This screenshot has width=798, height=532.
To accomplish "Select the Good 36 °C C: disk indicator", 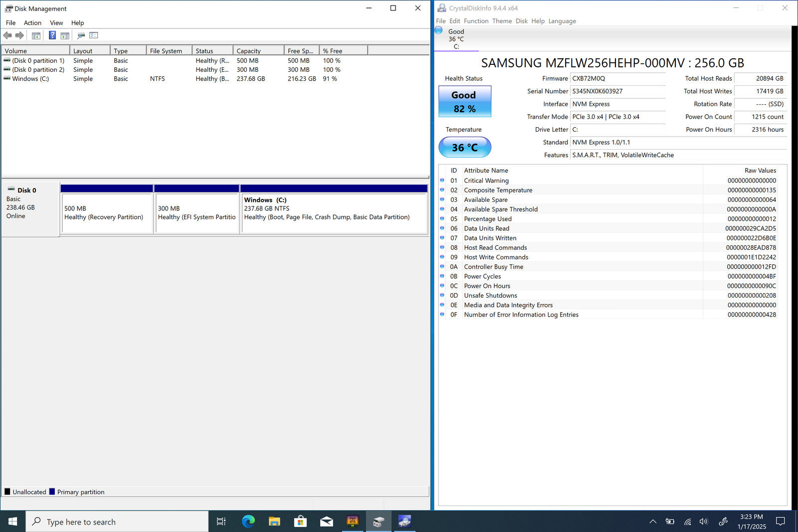I will coord(455,39).
